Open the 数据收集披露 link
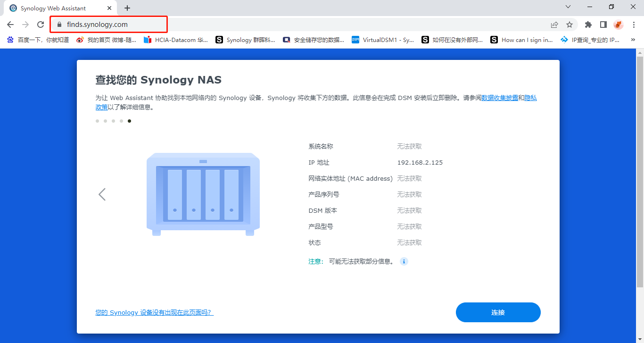The image size is (644, 343). coord(499,98)
